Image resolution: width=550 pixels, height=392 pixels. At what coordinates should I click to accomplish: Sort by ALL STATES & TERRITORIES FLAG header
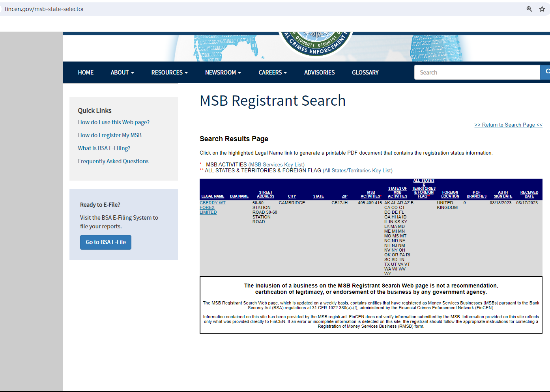click(424, 189)
